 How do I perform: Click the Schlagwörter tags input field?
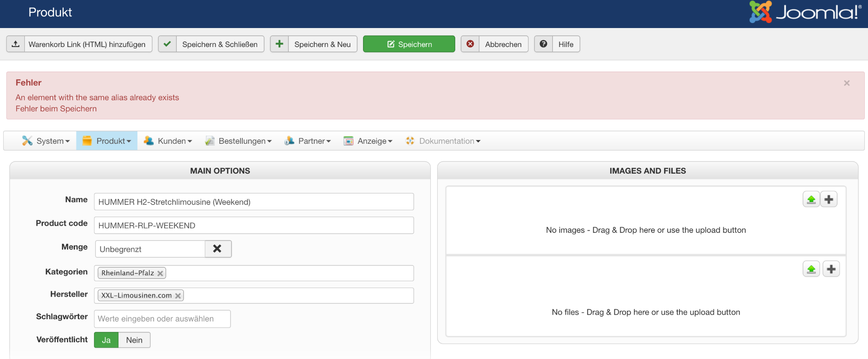coord(162,319)
